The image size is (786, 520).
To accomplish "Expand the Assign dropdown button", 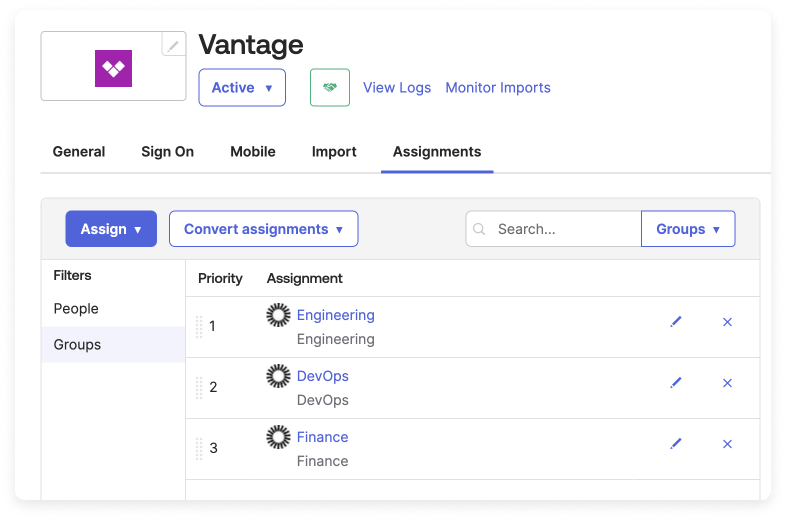I will tap(111, 229).
